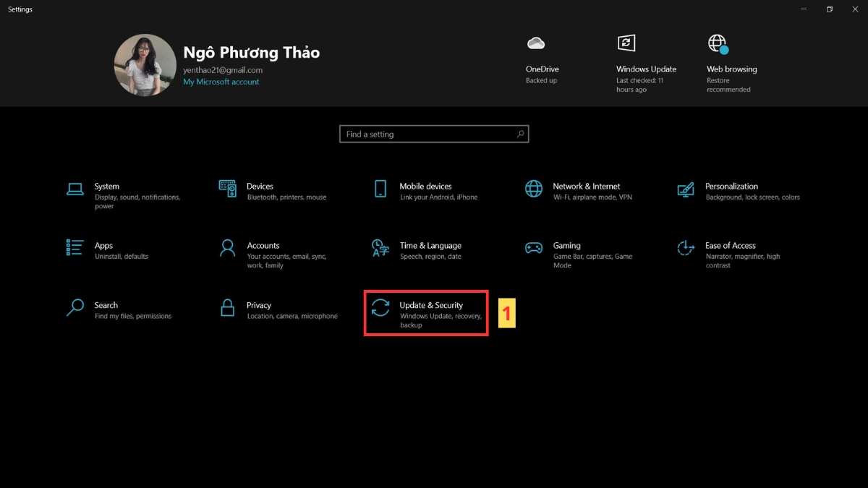
Task: Open Apps settings
Action: [x=103, y=250]
